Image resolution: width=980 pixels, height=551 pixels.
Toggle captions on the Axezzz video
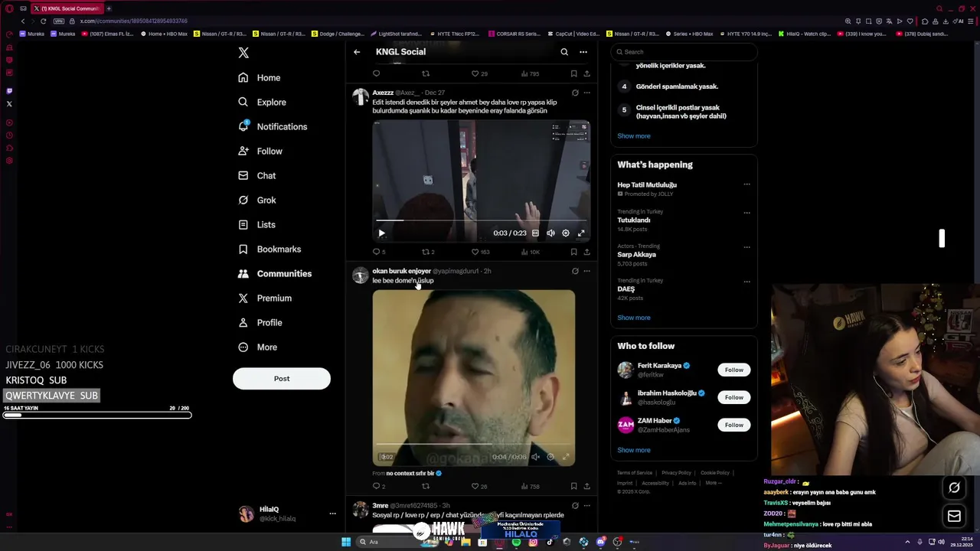coord(535,233)
